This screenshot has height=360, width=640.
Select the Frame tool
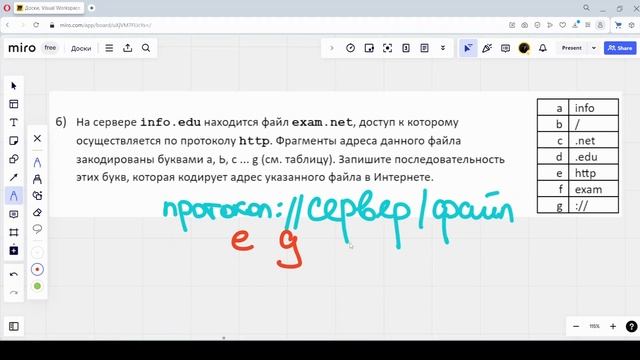[x=14, y=232]
